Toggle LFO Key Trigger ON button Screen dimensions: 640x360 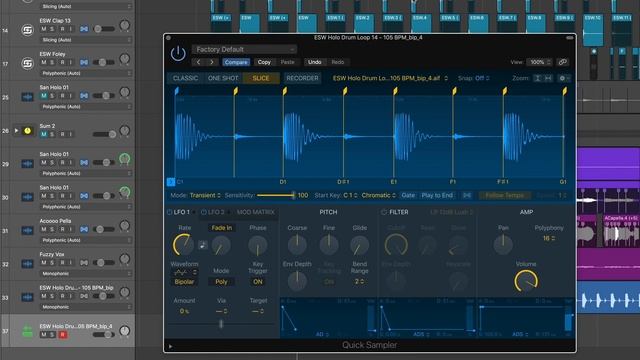[x=258, y=282]
